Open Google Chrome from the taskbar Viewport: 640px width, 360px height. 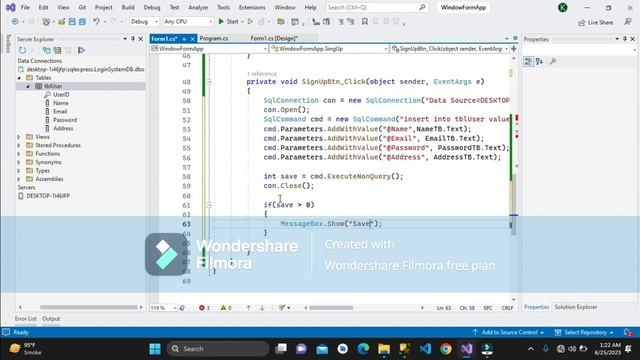(446, 349)
